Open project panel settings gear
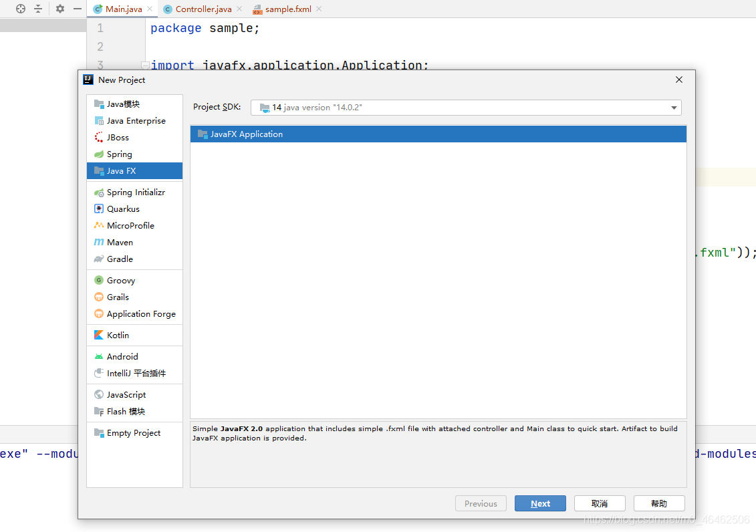756x532 pixels. [60, 9]
